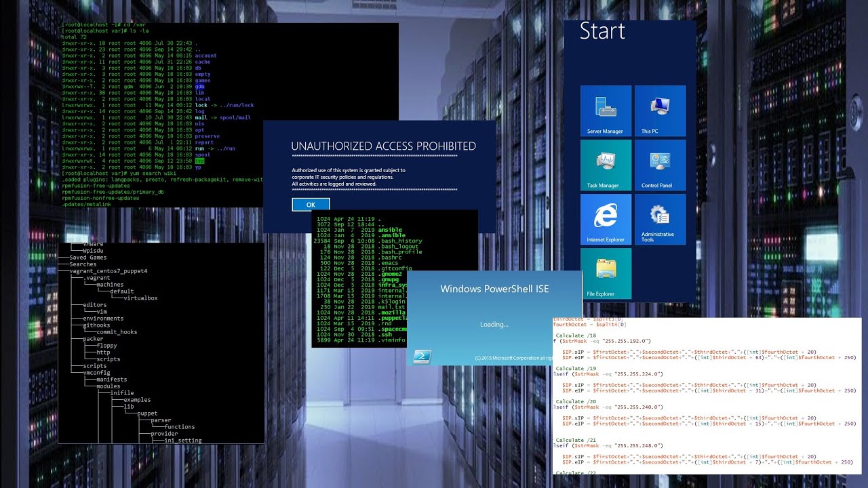Select the 'rpmfusion-nonfree-updates' line
Viewport: 868px width, 488px height.
coord(100,198)
